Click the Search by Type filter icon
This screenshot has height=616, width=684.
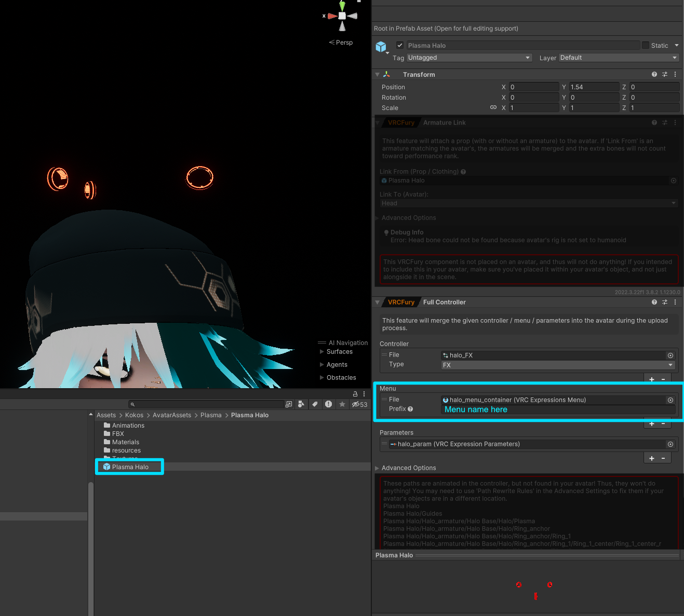[x=301, y=404]
